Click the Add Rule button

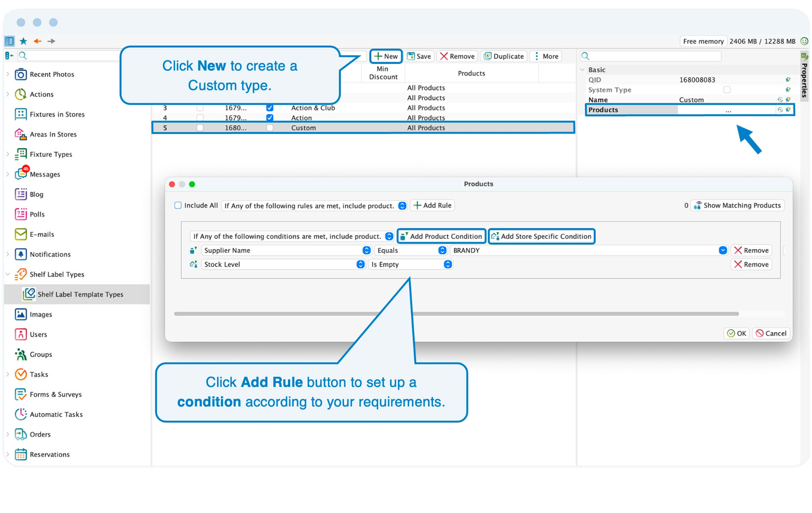[x=432, y=205]
